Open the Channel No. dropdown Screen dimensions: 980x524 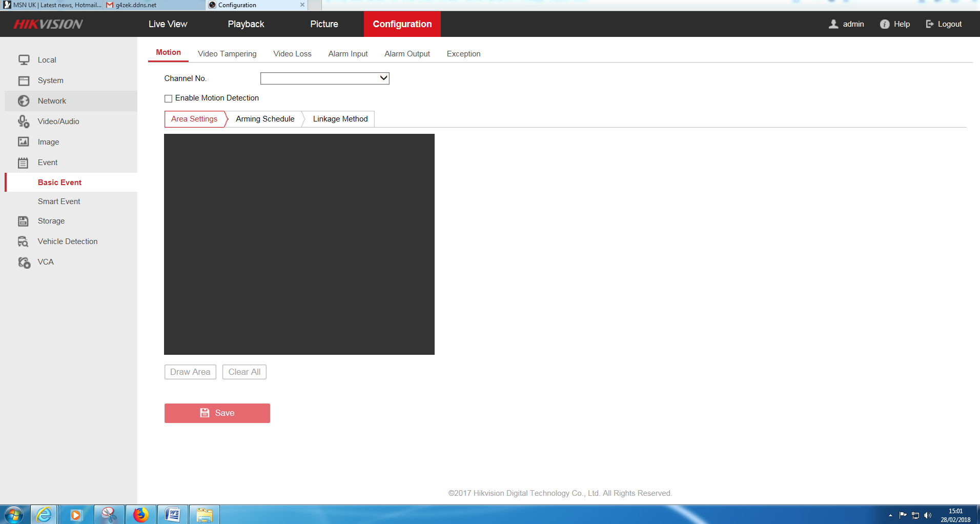pos(324,78)
